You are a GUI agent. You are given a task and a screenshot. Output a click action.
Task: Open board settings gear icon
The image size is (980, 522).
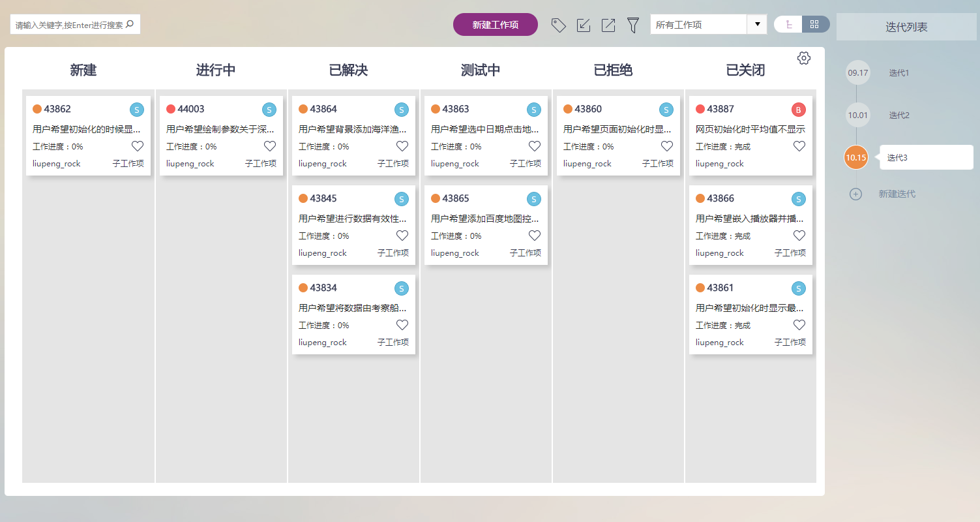point(803,58)
